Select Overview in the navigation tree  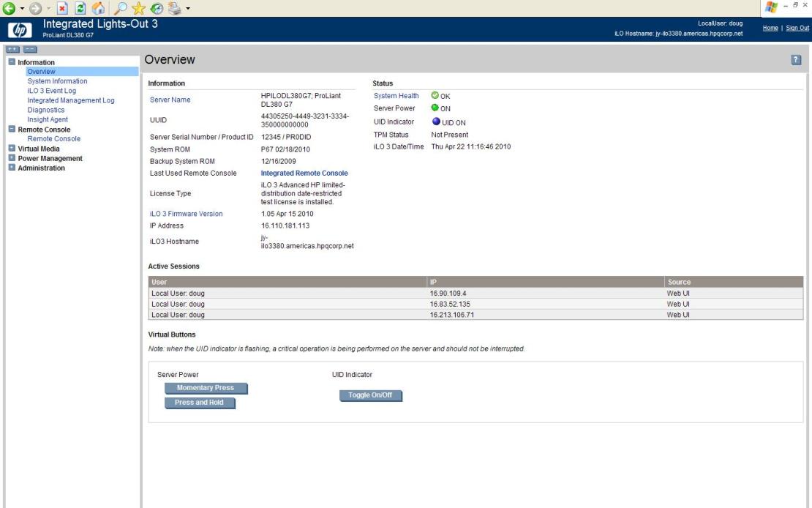(42, 72)
